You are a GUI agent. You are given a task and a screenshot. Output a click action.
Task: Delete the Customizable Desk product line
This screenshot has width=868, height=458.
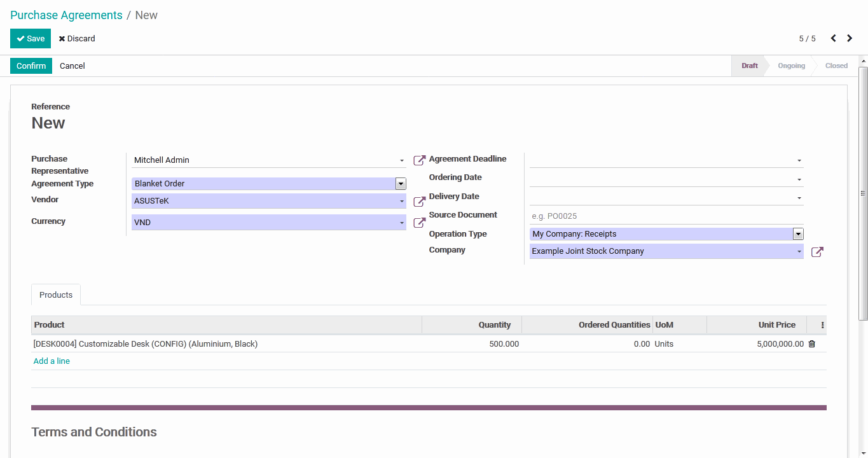point(811,344)
